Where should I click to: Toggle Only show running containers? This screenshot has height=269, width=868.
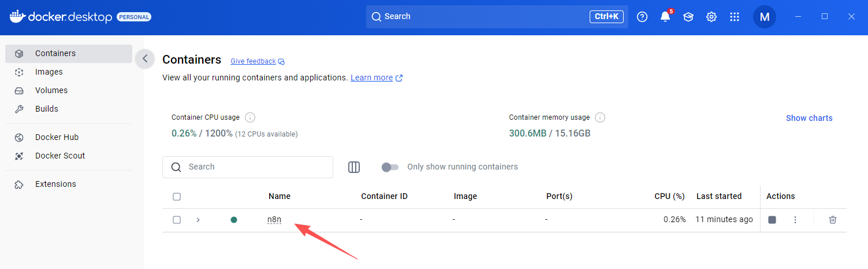tap(390, 167)
